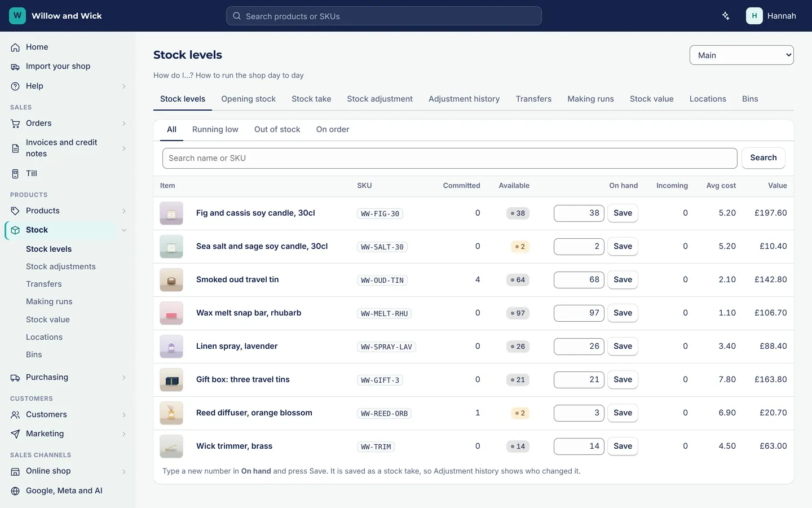Click the Help question mark icon
This screenshot has height=508, width=812.
click(x=15, y=86)
